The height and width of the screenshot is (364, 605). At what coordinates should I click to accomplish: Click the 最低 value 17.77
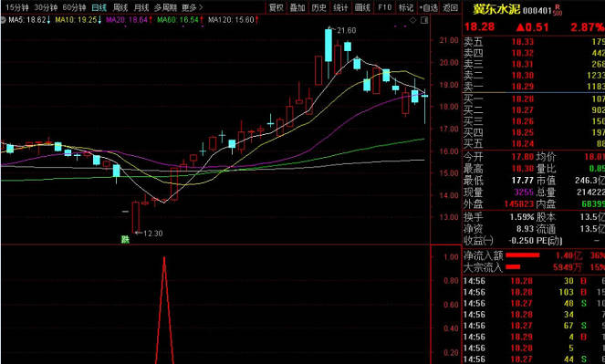523,181
